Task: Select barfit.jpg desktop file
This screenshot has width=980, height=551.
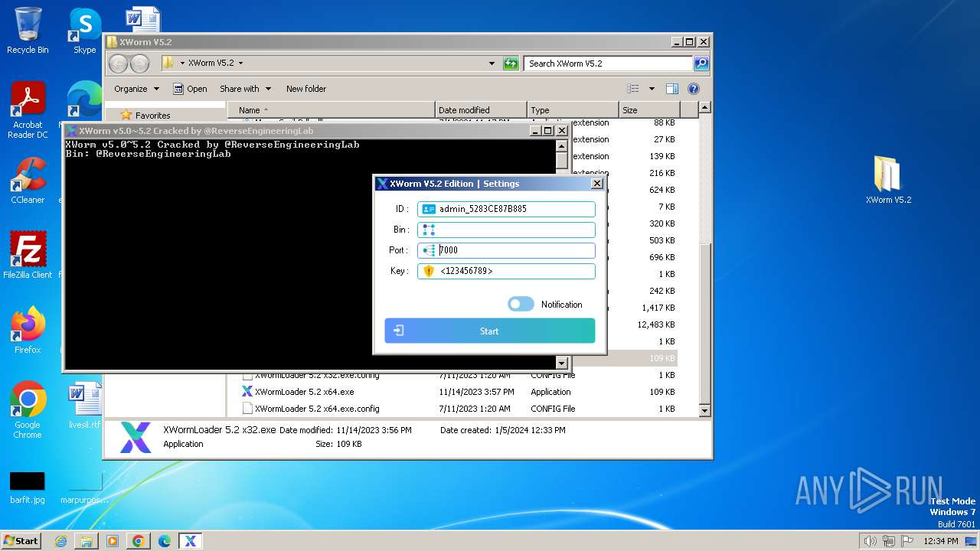Action: click(x=28, y=487)
